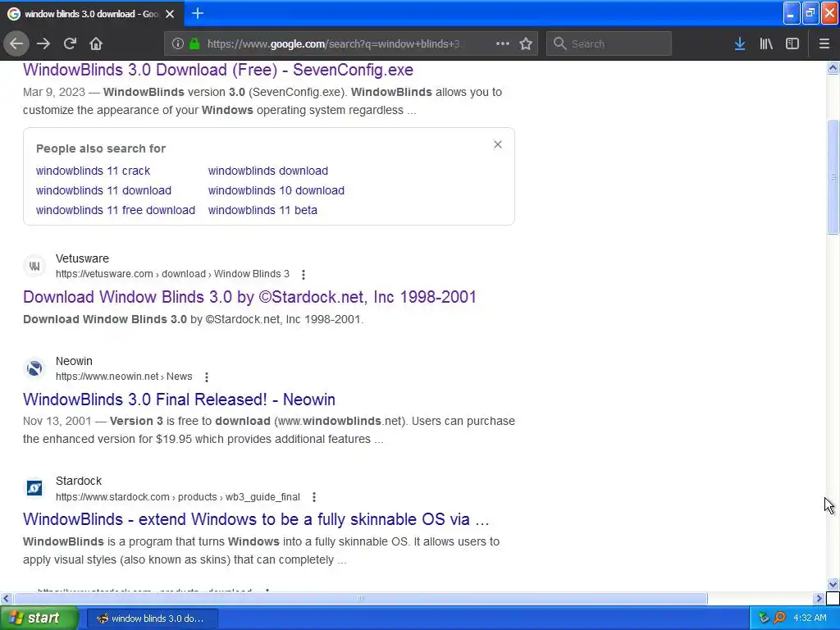
Task: Open the page actions three-dot menu
Action: pos(503,44)
